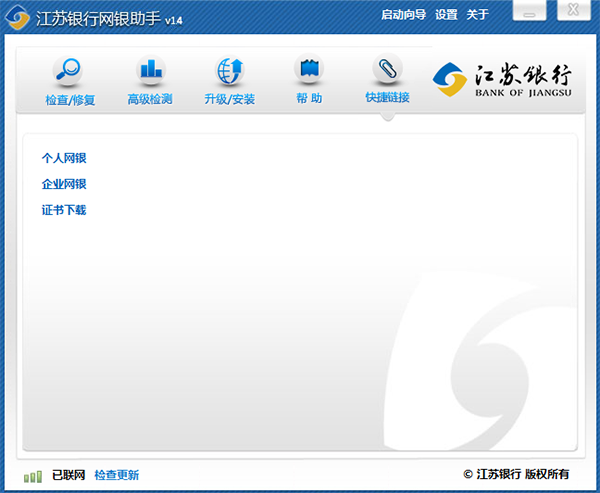Switch to the 检查/修复 tab label
The image size is (600, 493).
tap(70, 100)
